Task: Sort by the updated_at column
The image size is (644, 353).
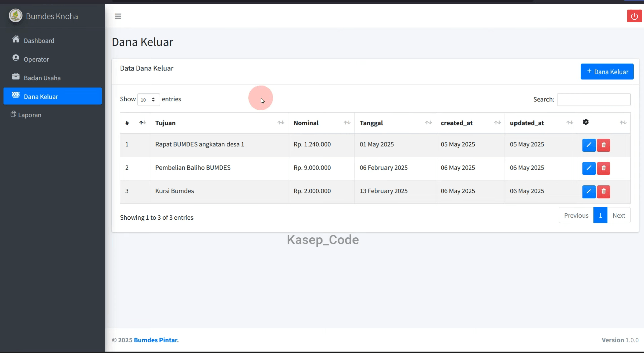Action: tap(541, 123)
